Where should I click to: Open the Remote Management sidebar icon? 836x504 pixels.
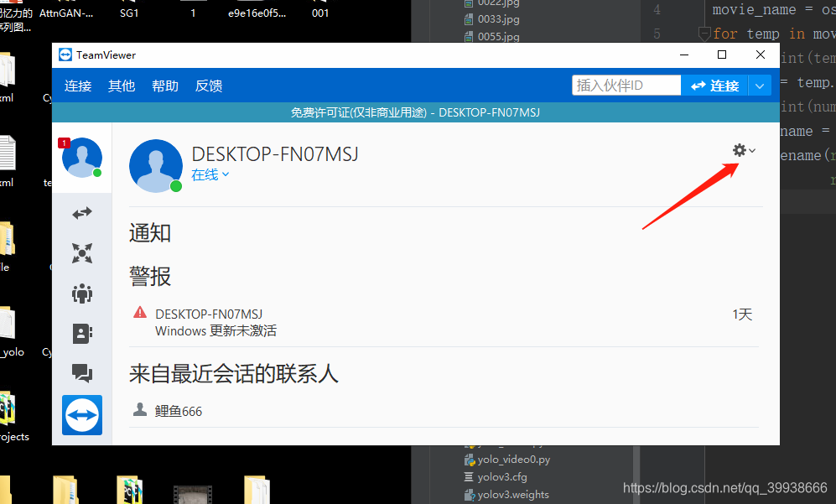coord(82,253)
